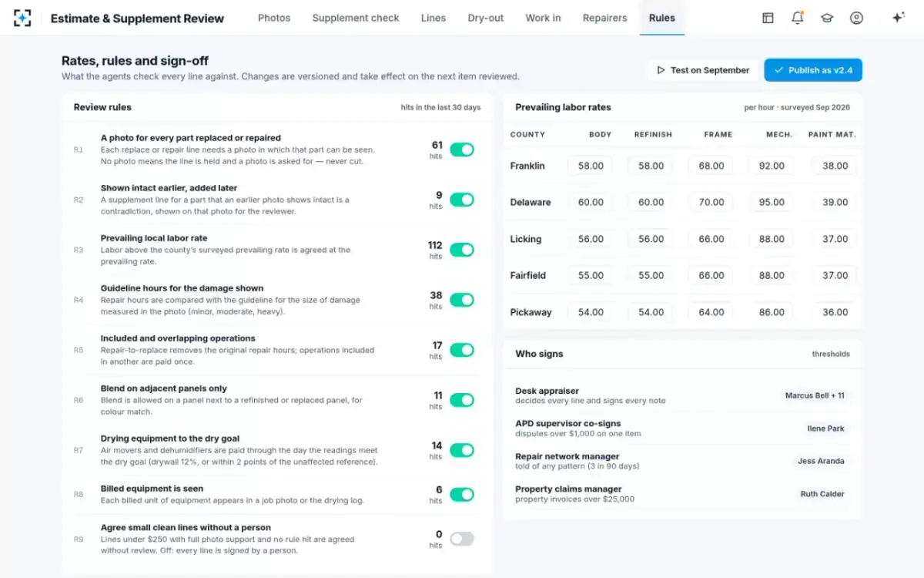Edit Franklin paint materials rate 38.00
The height and width of the screenshot is (578, 924).
click(x=835, y=166)
